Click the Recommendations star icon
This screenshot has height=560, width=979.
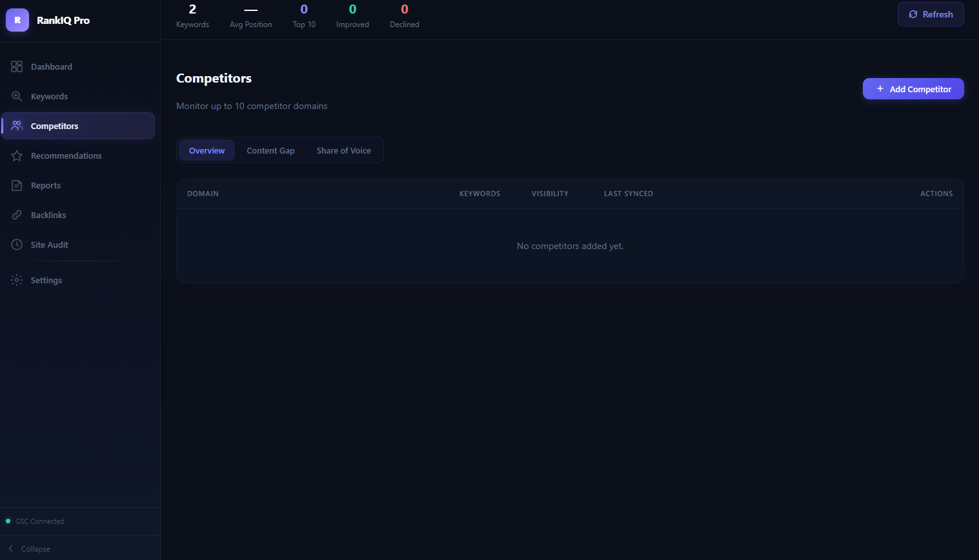pyautogui.click(x=17, y=155)
